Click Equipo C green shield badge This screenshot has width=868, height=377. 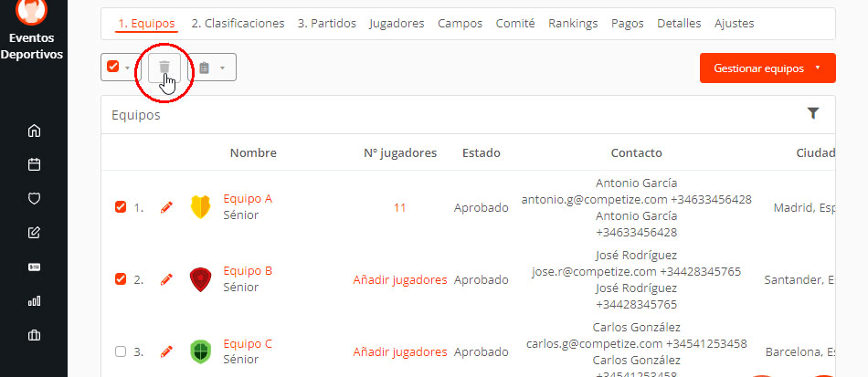[200, 351]
